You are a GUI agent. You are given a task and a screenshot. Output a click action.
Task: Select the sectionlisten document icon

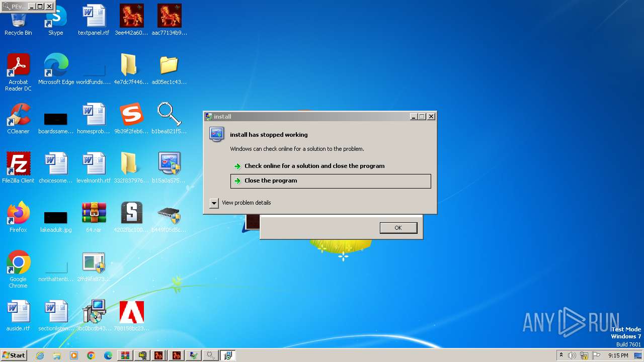pyautogui.click(x=56, y=316)
